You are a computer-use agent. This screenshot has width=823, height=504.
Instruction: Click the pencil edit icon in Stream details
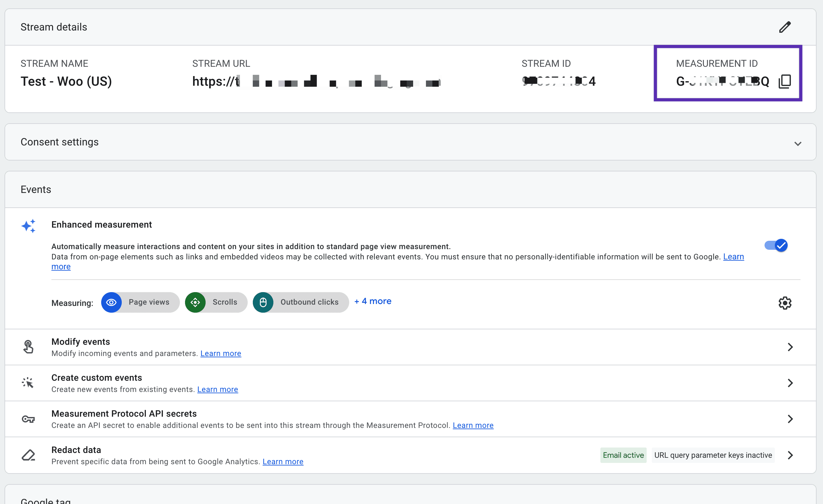pyautogui.click(x=784, y=27)
